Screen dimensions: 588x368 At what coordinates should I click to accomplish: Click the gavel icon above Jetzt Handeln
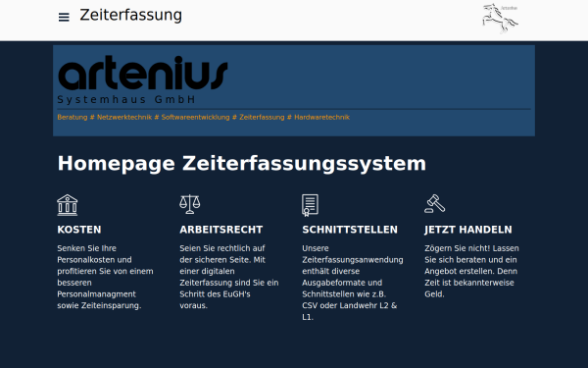click(434, 203)
